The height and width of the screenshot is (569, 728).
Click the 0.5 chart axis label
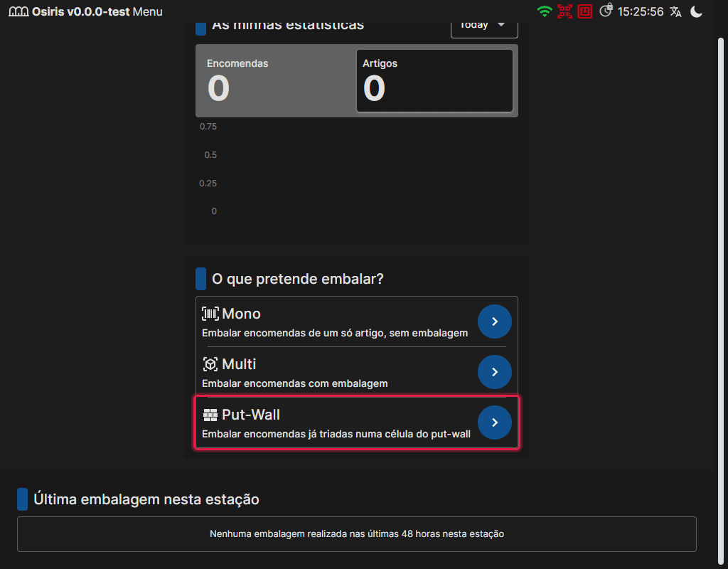point(210,154)
